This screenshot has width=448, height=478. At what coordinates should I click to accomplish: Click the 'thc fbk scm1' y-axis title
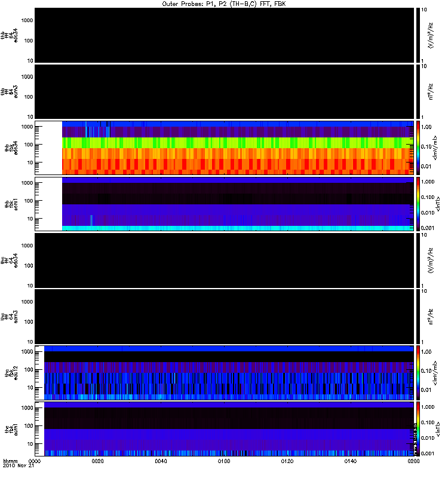coord(11,429)
